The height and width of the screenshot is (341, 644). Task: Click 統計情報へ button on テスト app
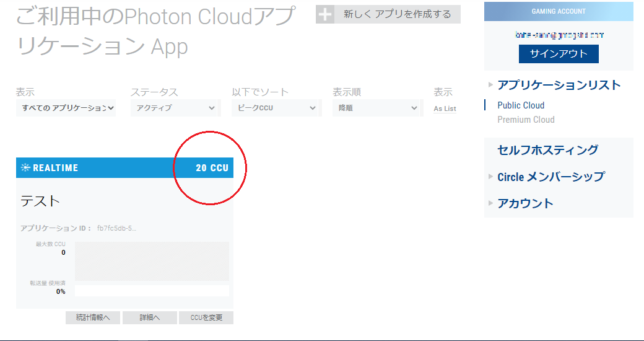click(x=93, y=317)
